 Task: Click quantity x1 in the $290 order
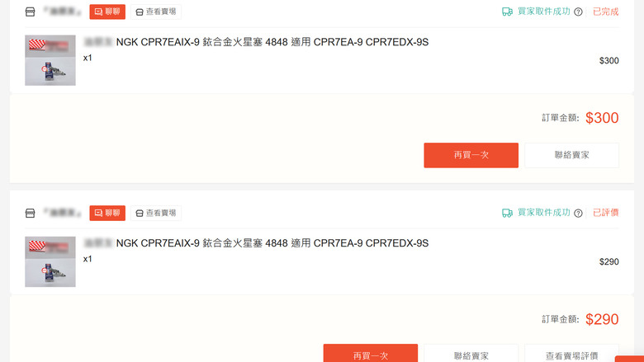point(88,259)
